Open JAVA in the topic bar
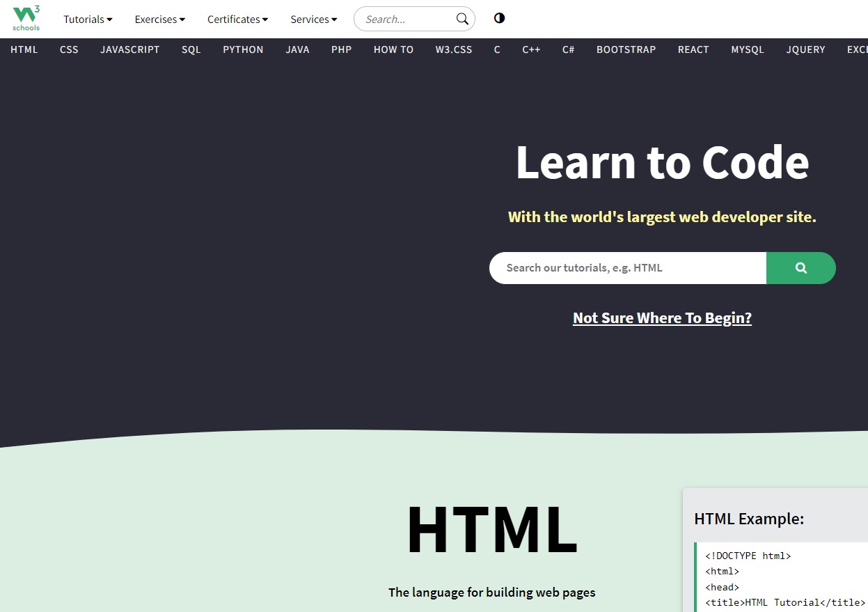Screen dimensions: 868x612 (x=297, y=49)
